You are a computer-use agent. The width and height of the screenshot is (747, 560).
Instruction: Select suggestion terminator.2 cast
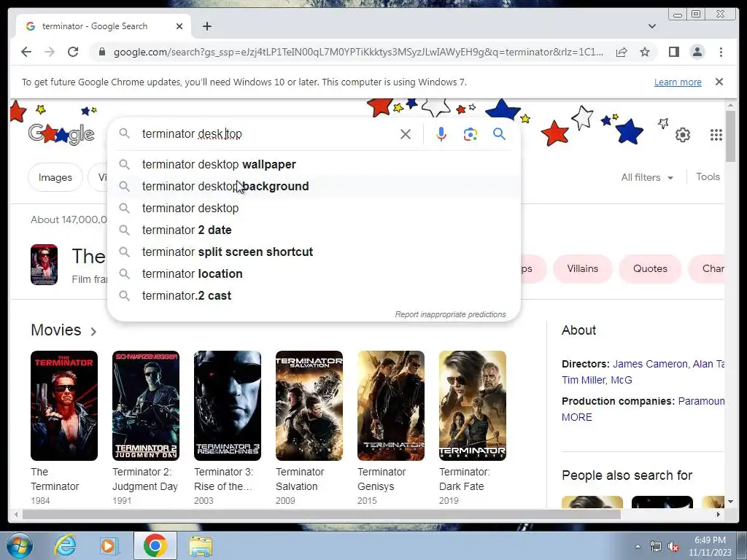pyautogui.click(x=314, y=296)
